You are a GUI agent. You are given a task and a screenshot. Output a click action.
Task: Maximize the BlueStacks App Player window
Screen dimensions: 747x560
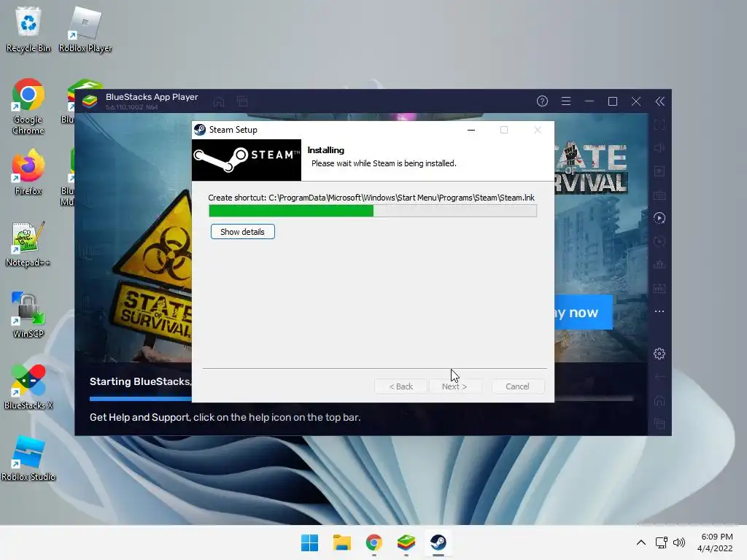pos(613,101)
